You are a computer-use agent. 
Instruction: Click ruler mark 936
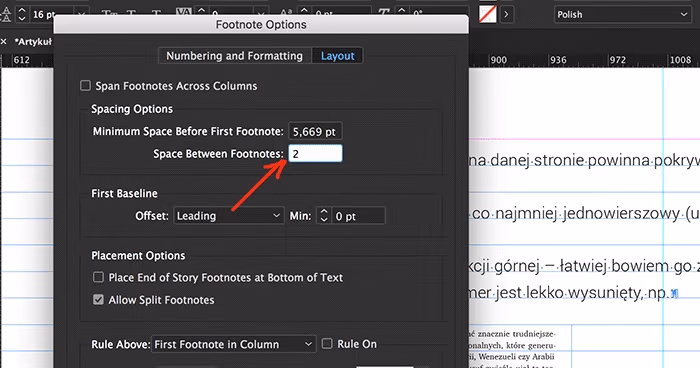(558, 60)
